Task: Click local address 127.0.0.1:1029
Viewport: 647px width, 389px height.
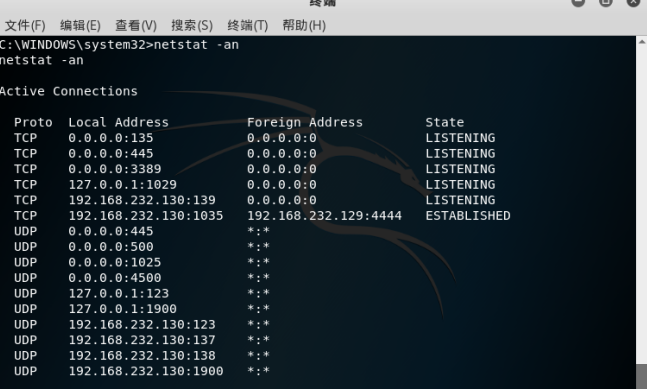Action: click(x=123, y=184)
